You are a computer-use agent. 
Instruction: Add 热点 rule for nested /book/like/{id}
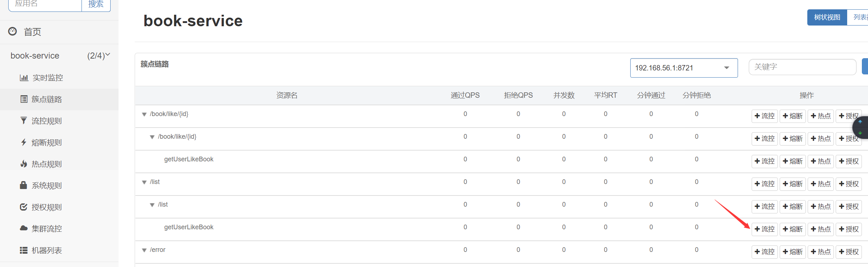coord(821,139)
